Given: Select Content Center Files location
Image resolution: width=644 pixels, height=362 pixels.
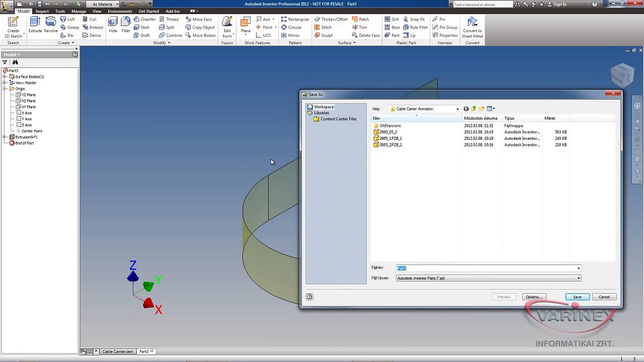Looking at the screenshot, I should 335,119.
